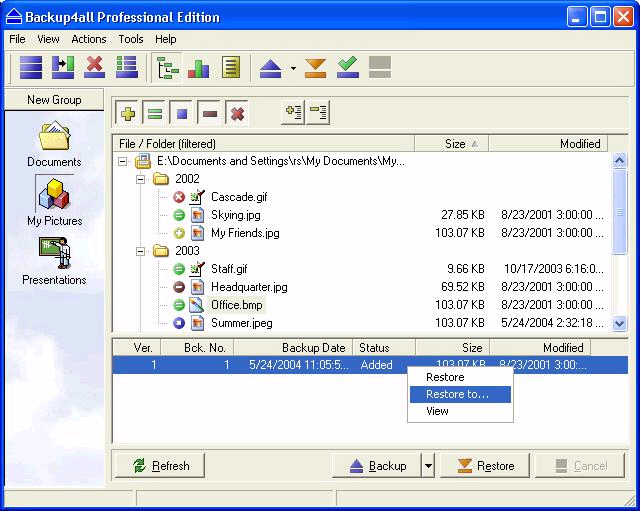Click the 2003 folder icon
The height and width of the screenshot is (512, 641).
161,251
